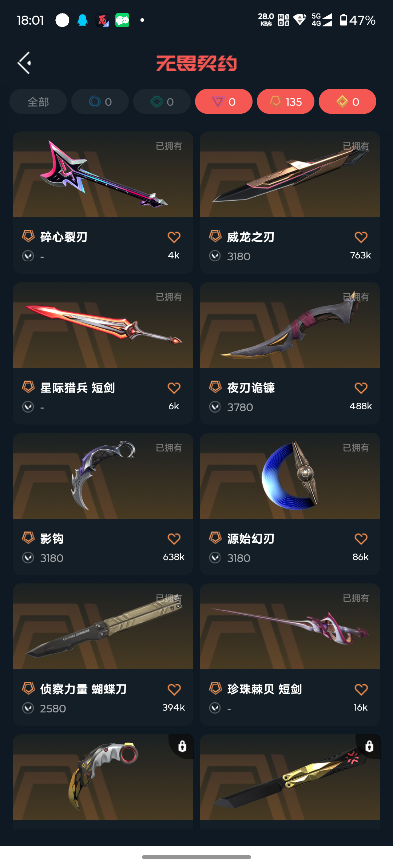The image size is (393, 868).
Task: Open WeChat notification in status bar
Action: [x=122, y=20]
